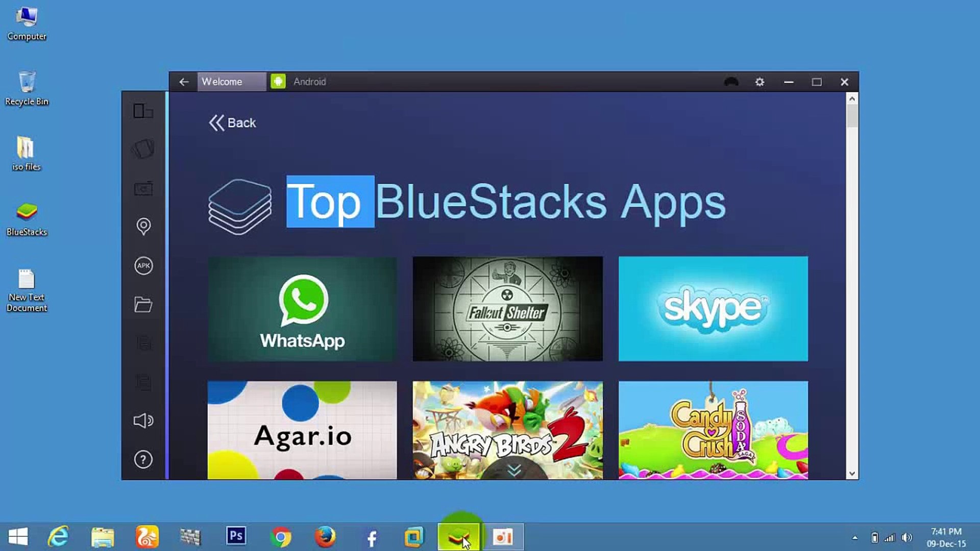Select the rotate screen icon in sidebar
This screenshot has height=551, width=980.
tap(143, 111)
